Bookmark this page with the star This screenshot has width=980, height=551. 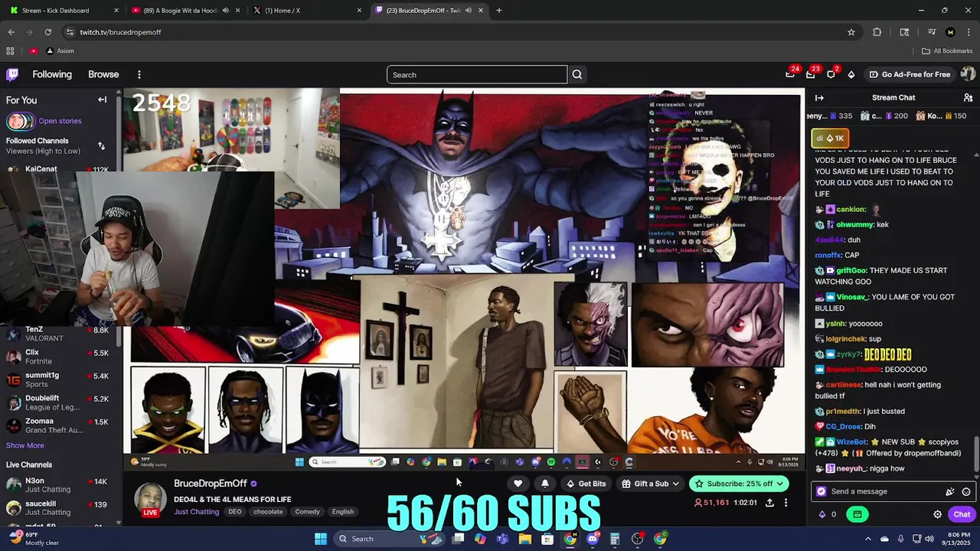coord(851,32)
